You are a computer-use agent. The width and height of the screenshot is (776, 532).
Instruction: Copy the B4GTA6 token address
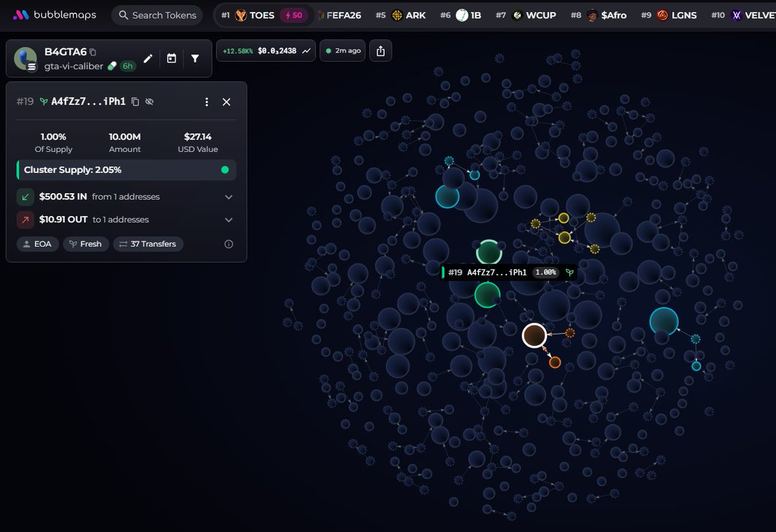pyautogui.click(x=93, y=52)
